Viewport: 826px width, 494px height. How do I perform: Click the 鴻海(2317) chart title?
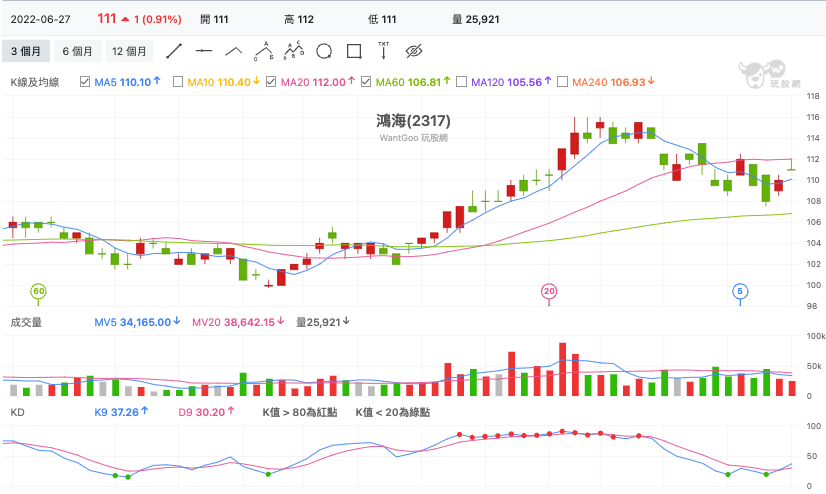414,121
